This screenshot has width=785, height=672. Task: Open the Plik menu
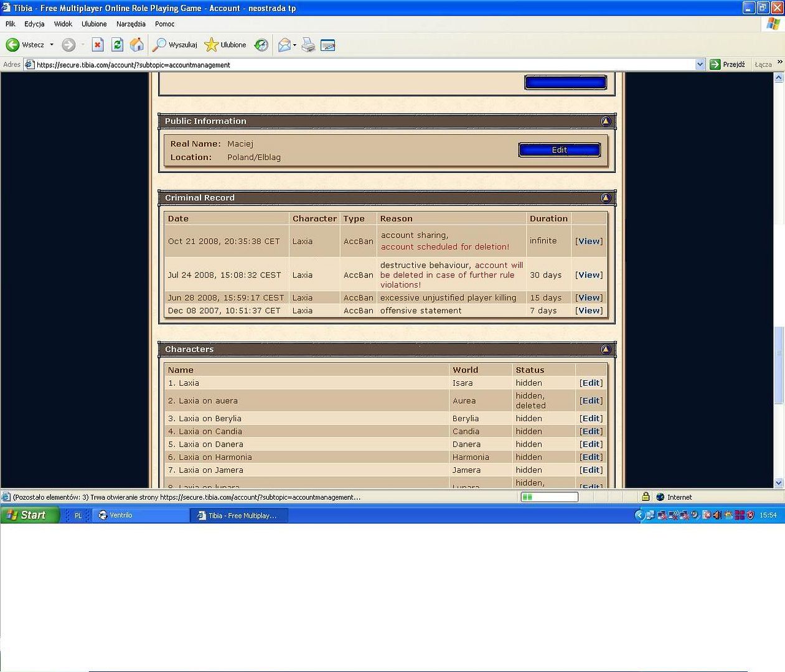click(x=11, y=24)
